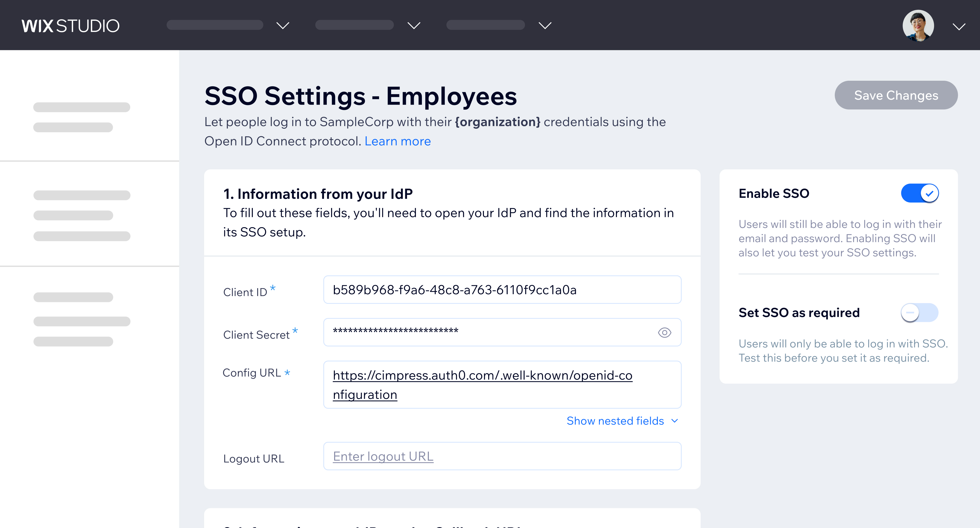Click the 'Enable SSO' label text
Viewport: 980px width, 528px height.
pyautogui.click(x=774, y=194)
